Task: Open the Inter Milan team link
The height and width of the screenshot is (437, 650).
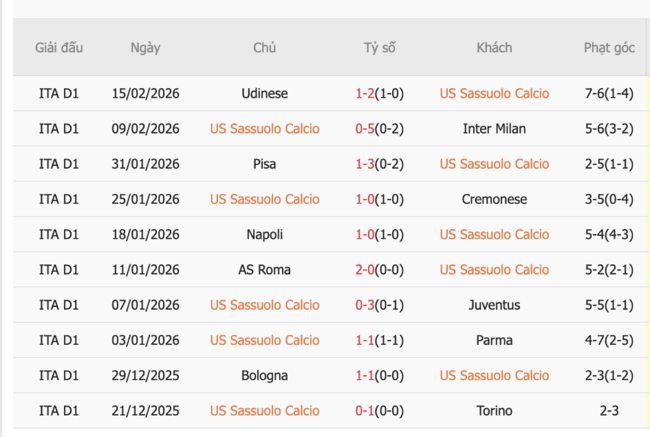Action: pos(494,128)
